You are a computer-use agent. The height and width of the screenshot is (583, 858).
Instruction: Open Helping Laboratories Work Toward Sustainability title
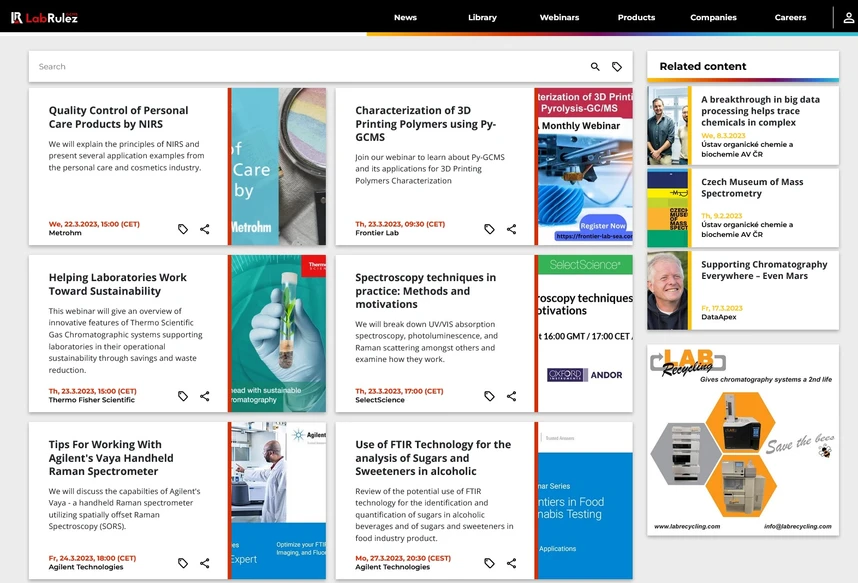pyautogui.click(x=118, y=284)
